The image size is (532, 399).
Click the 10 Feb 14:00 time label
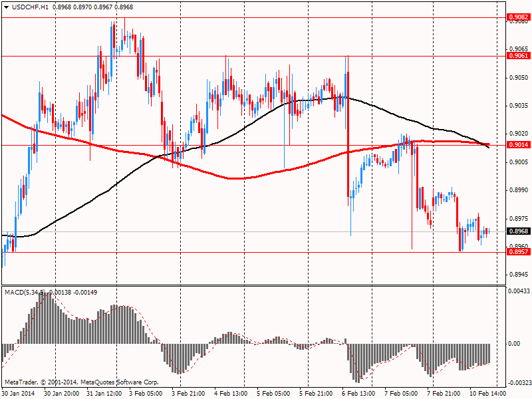487,394
